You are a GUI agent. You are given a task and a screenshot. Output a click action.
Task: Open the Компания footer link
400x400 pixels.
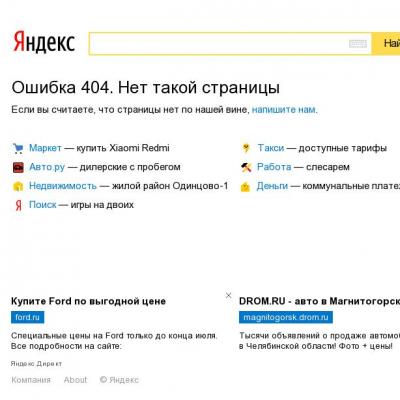31,380
